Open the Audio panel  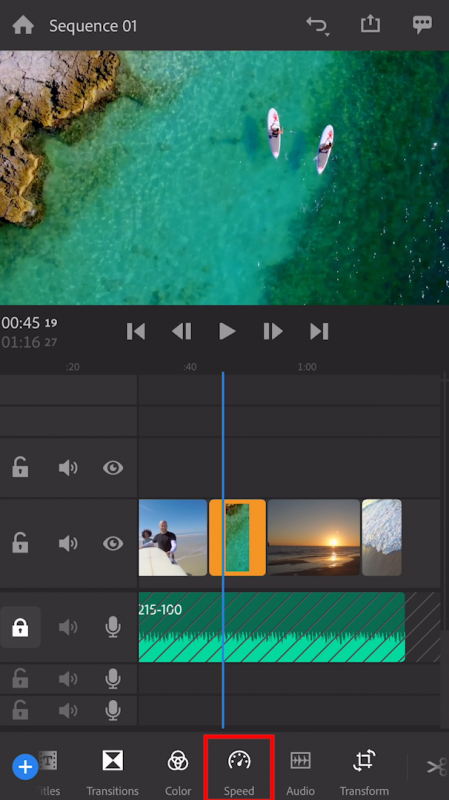[301, 770]
